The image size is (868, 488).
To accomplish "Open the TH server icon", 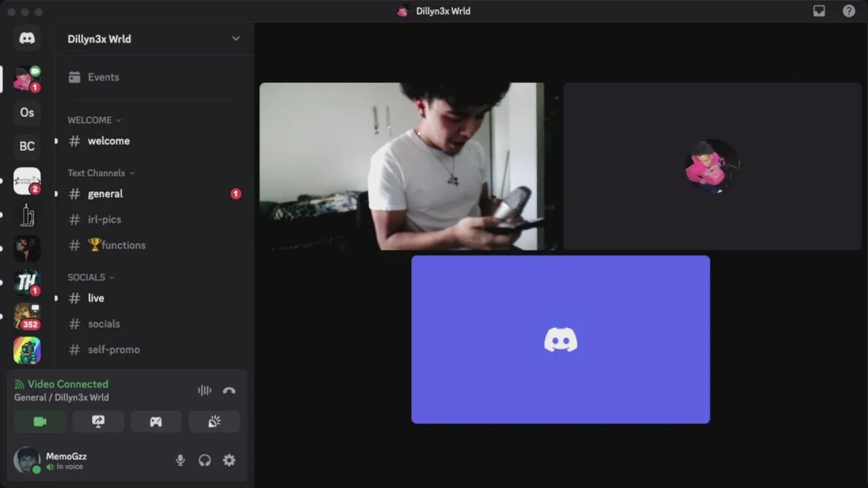I will coord(27,283).
